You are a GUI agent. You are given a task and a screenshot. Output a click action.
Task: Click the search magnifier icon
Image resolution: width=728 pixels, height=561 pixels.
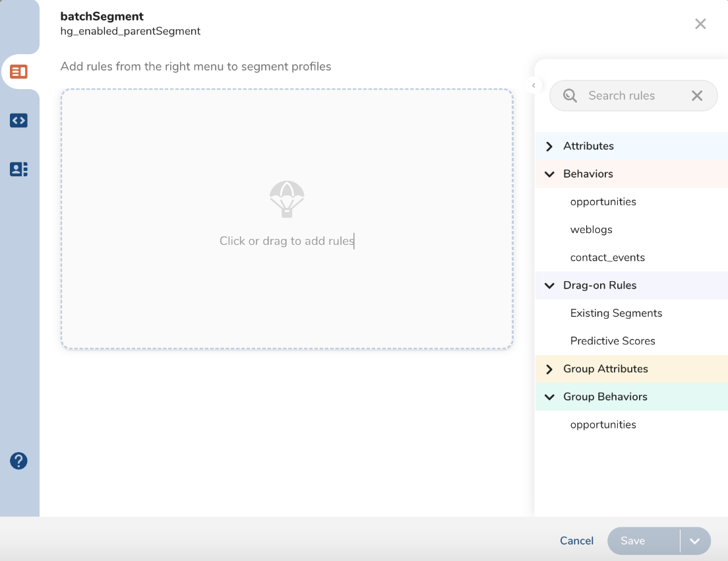570,96
